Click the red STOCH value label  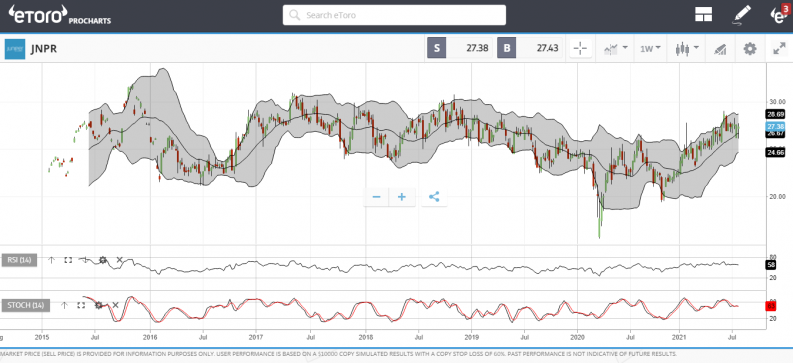pyautogui.click(x=772, y=306)
